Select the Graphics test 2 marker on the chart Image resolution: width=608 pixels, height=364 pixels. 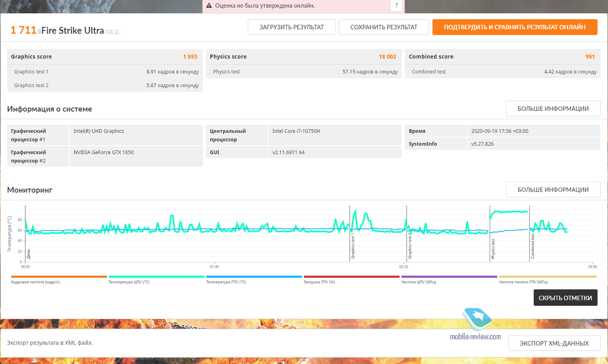(410, 245)
